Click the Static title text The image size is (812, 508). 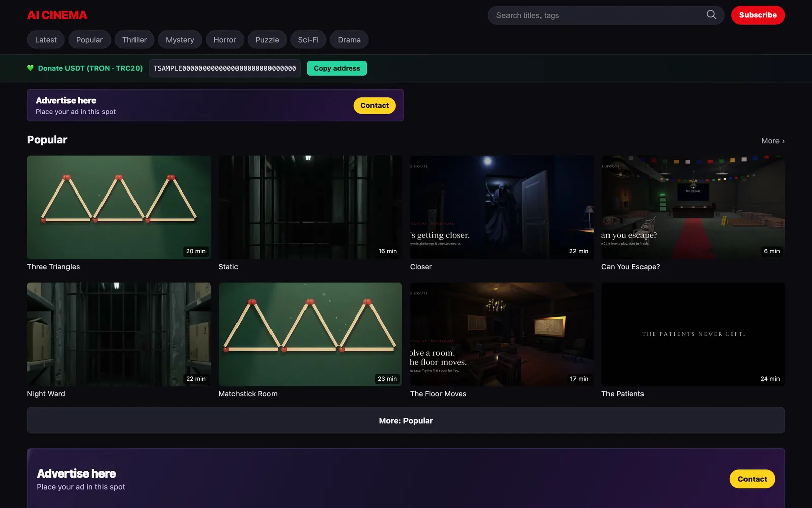[228, 267]
